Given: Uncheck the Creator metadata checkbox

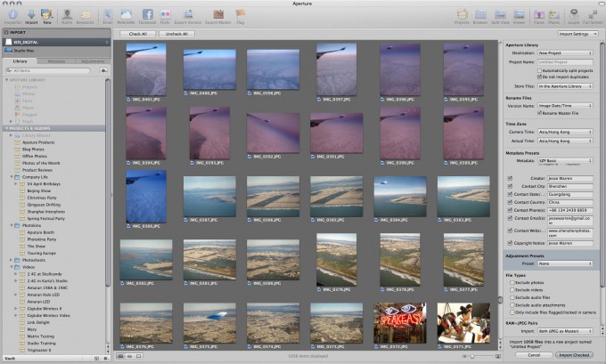Looking at the screenshot, I should (x=510, y=178).
